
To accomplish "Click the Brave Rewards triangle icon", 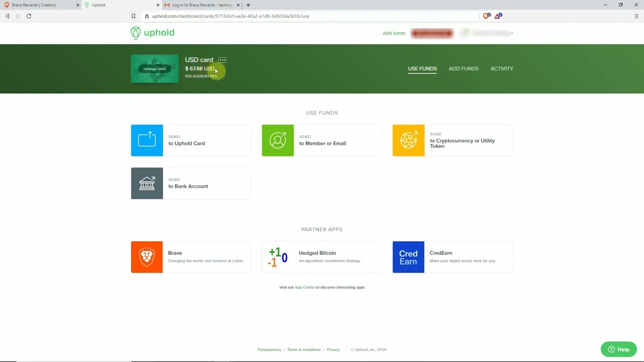I will pyautogui.click(x=498, y=16).
